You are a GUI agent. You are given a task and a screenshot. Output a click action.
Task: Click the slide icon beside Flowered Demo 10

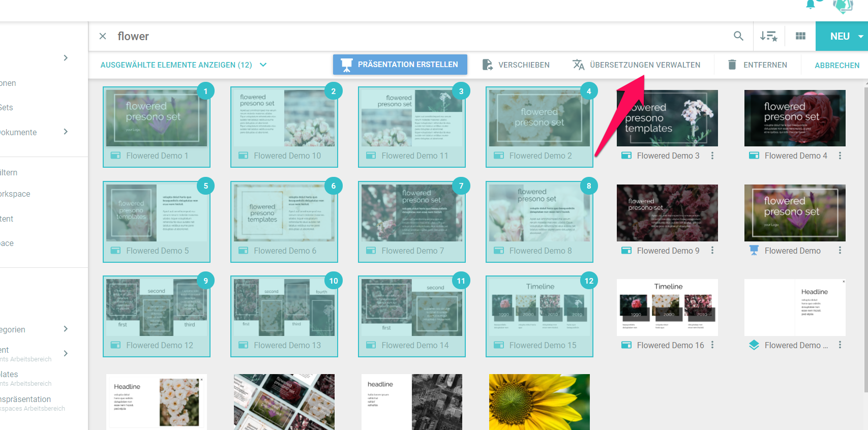[244, 156]
